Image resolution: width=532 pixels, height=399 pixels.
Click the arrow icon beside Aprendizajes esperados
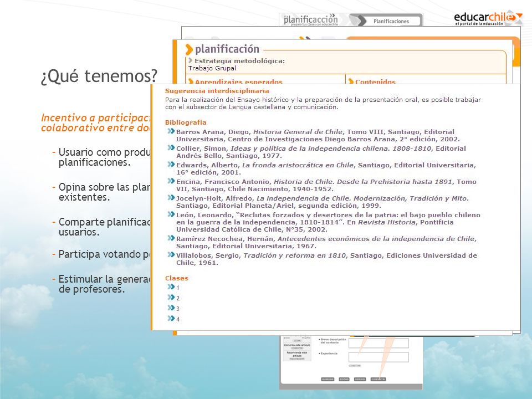point(191,81)
